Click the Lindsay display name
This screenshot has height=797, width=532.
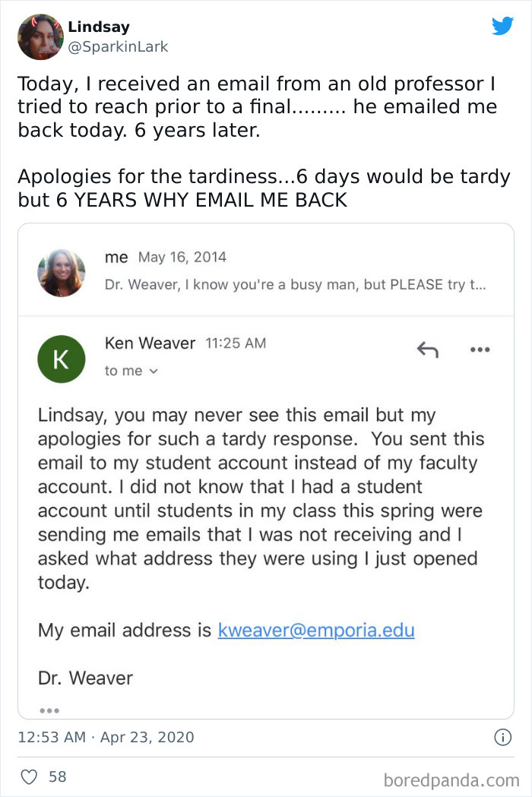tap(98, 27)
